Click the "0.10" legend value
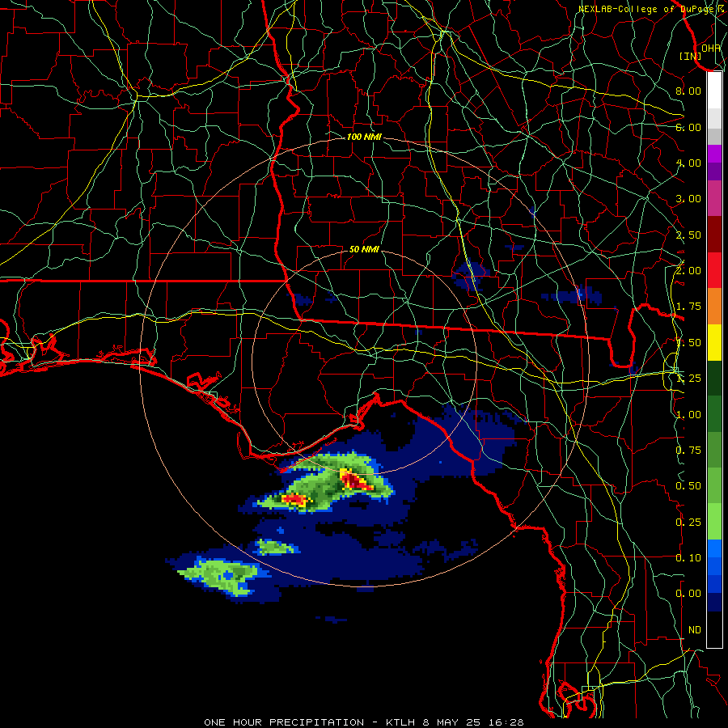Image resolution: width=728 pixels, height=728 pixels. [688, 558]
